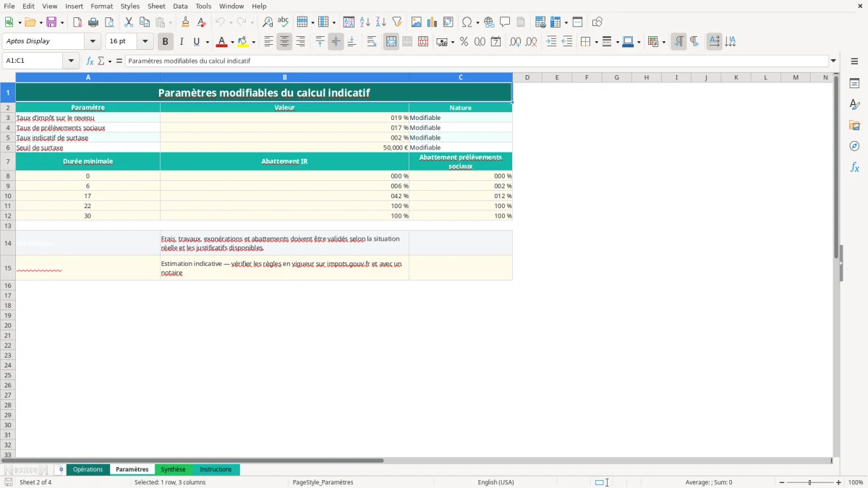Click the Print icon
The image size is (868, 488).
[x=93, y=22]
